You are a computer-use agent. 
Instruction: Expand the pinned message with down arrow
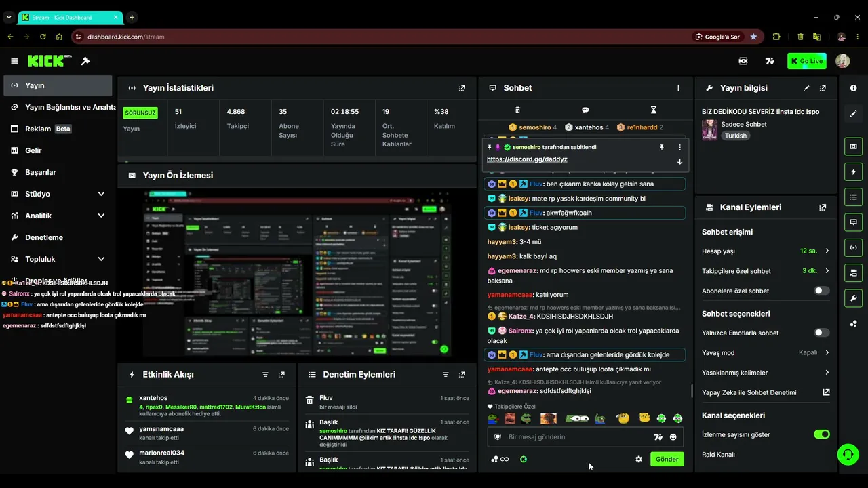point(679,161)
